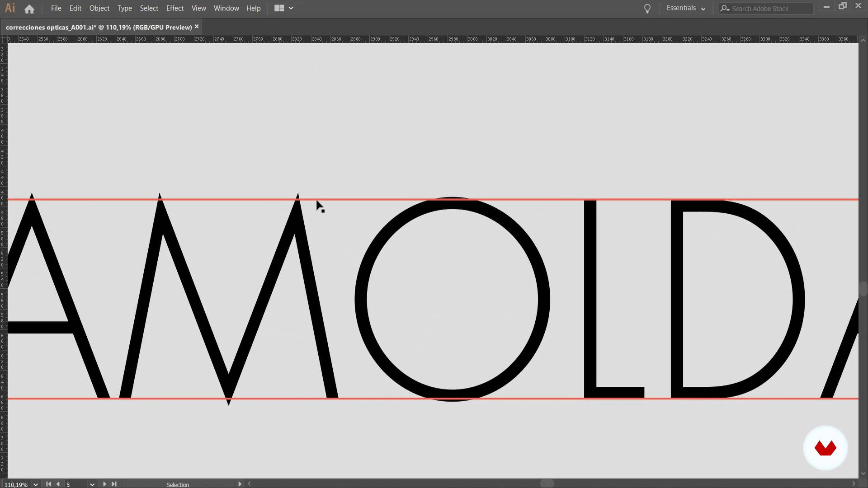Expand the zoom level dropdown

(x=36, y=484)
